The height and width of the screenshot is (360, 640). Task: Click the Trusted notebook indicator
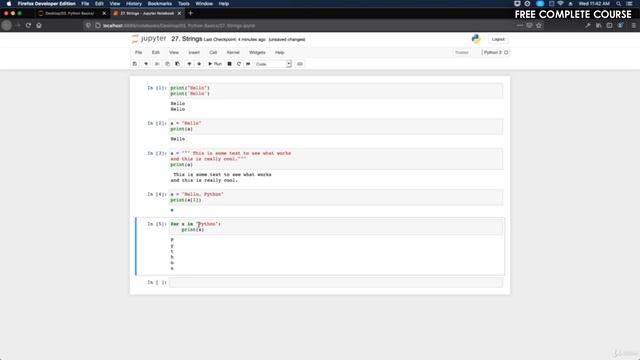tap(462, 52)
